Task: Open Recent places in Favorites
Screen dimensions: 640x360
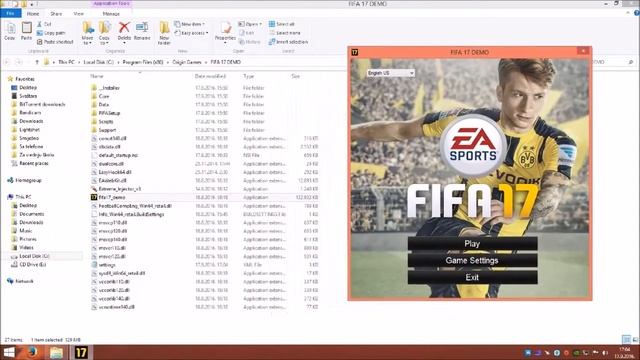Action: click(33, 163)
